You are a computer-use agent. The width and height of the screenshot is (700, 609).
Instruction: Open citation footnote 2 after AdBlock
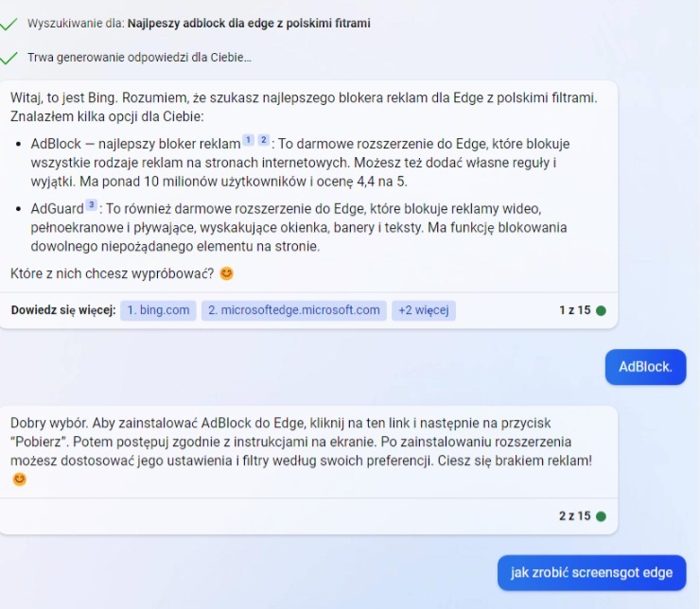coord(263,140)
